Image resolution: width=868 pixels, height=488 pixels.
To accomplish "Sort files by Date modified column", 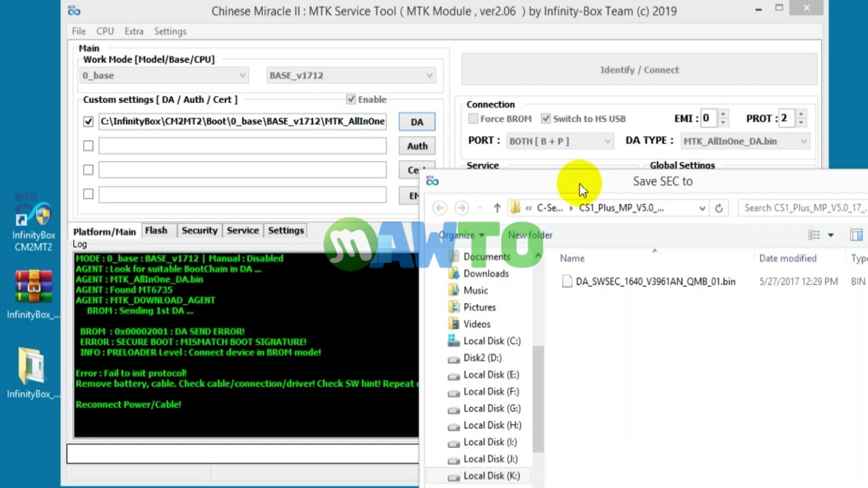I will coord(787,258).
